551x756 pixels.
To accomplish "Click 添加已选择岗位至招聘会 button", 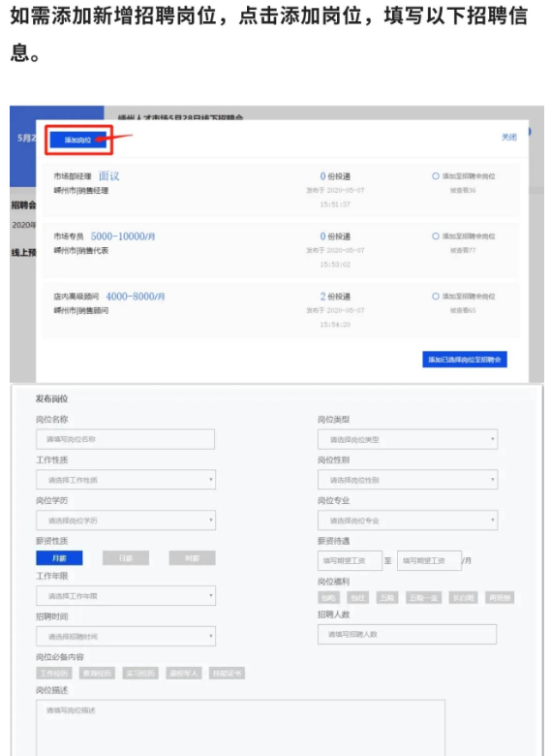I will (464, 360).
